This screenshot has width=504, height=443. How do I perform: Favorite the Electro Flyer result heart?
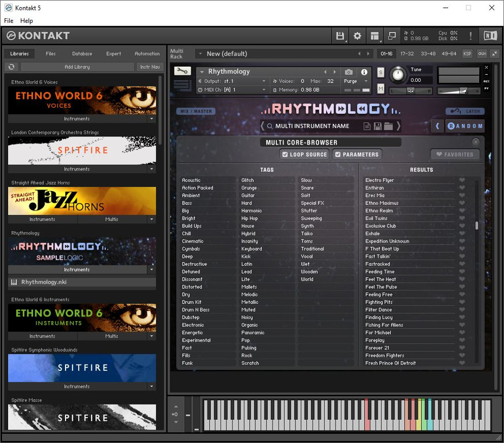point(462,180)
